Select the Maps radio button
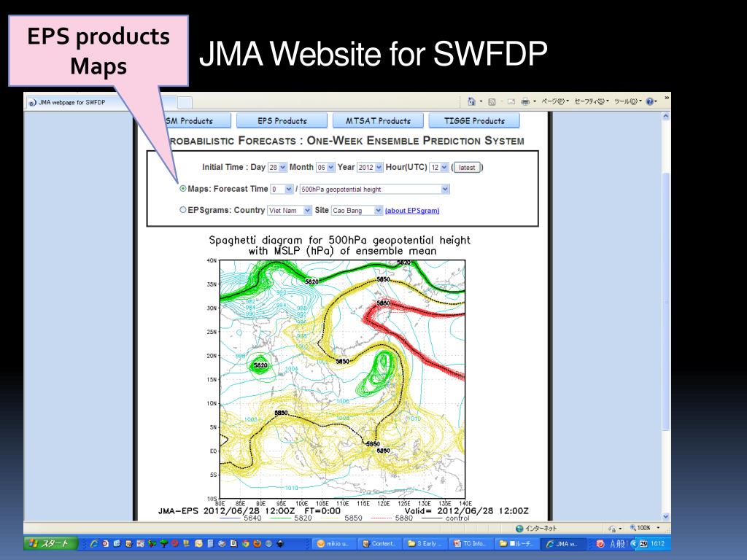The width and height of the screenshot is (747, 560). click(183, 189)
